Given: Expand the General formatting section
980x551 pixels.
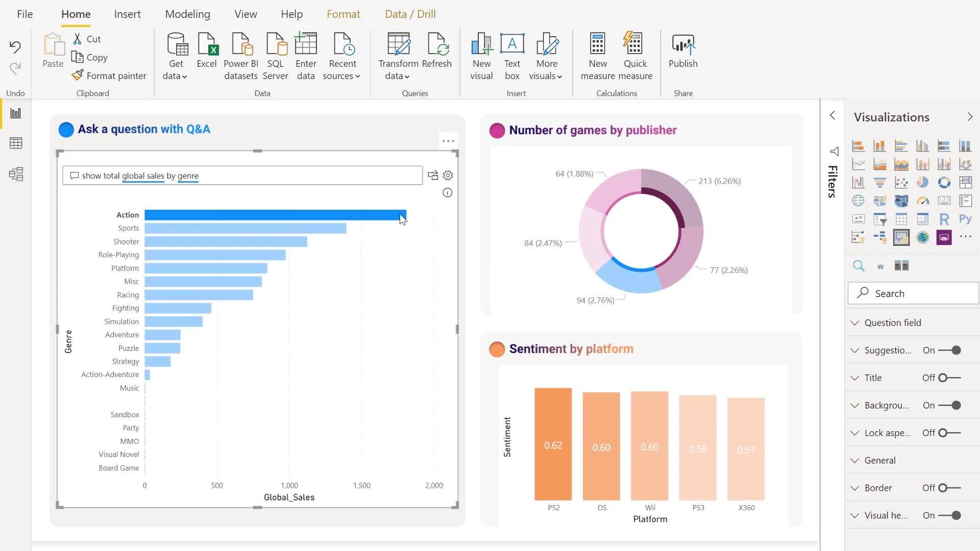Looking at the screenshot, I should (879, 460).
